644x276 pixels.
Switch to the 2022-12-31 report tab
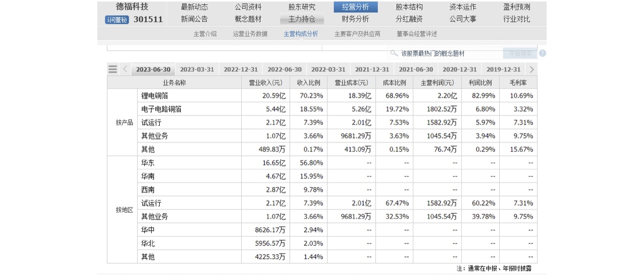(x=241, y=69)
